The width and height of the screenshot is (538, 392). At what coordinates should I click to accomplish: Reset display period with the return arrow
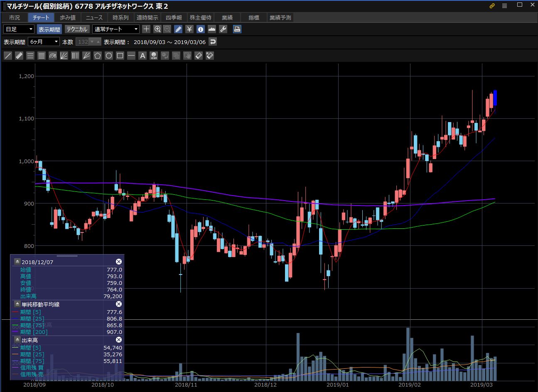[x=213, y=42]
